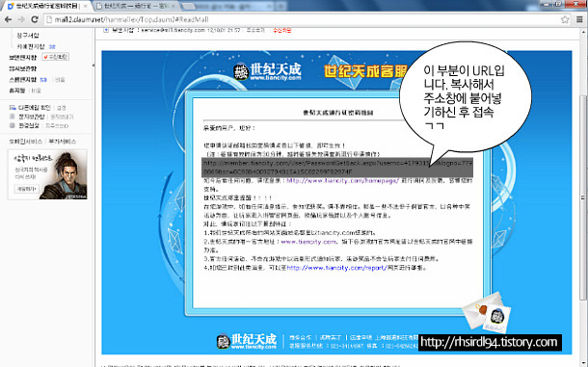Open the 보낸편지함 folder
The height and width of the screenshot is (367, 588).
pos(23,58)
